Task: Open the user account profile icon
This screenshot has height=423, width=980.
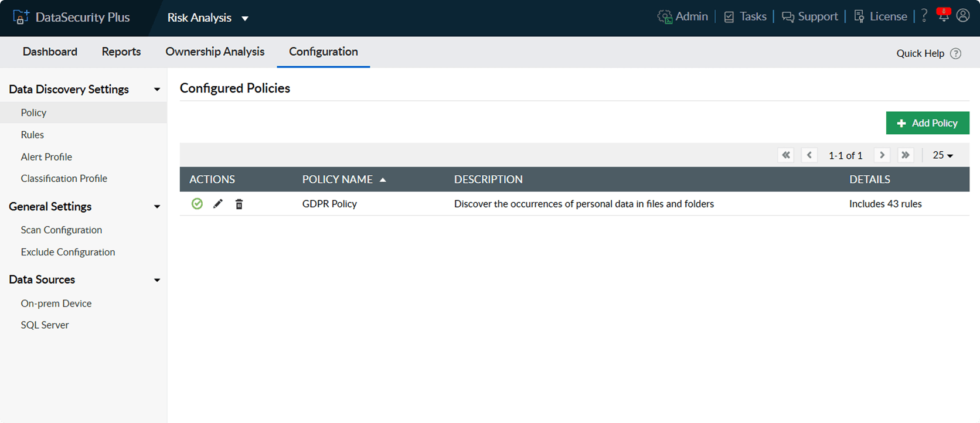Action: click(x=963, y=16)
